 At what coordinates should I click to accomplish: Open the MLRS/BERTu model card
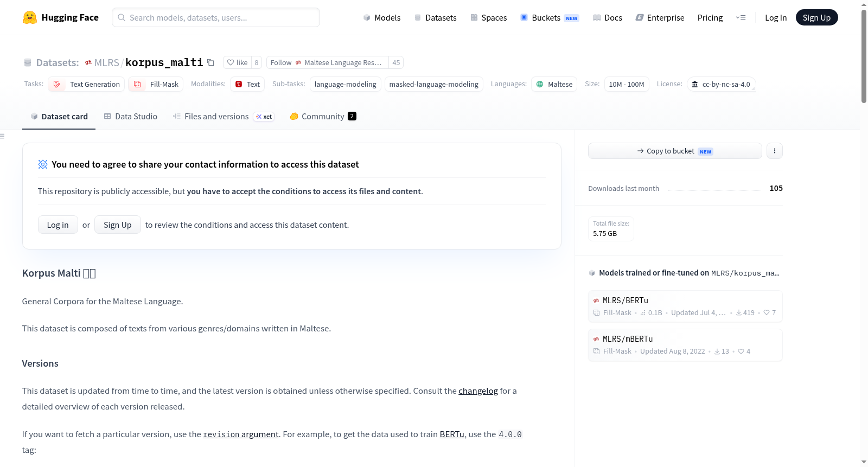coord(685,306)
